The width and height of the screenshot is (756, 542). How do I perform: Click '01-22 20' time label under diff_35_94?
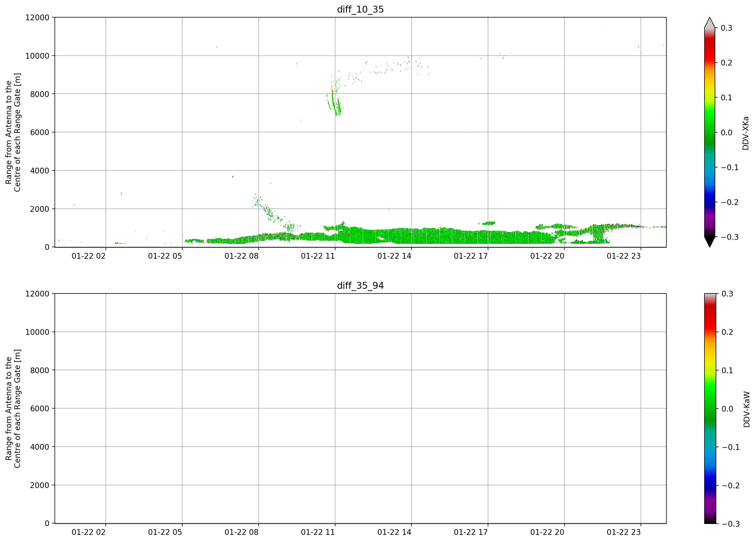547,532
